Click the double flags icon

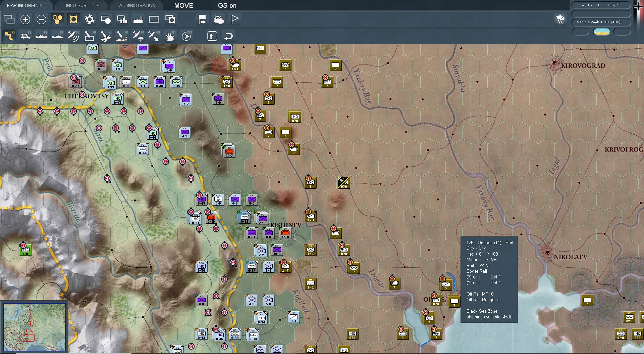pyautogui.click(x=560, y=19)
